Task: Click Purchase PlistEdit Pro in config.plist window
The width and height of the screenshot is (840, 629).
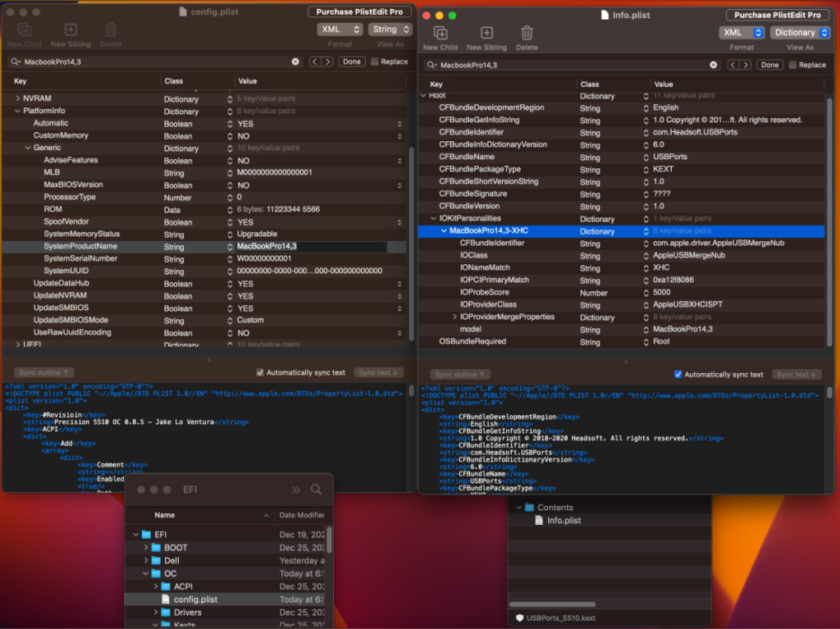Action: 359,11
